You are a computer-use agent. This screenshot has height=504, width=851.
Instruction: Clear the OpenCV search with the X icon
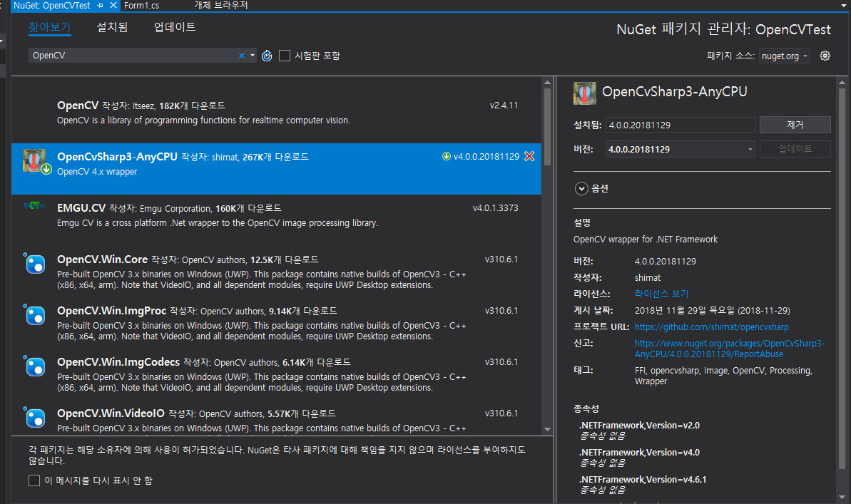pos(242,55)
